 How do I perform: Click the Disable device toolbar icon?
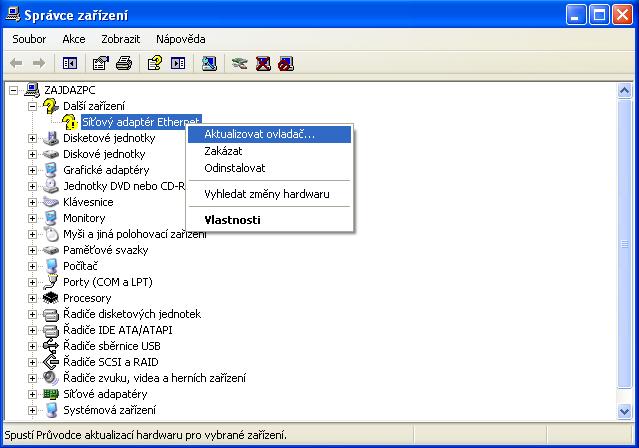(286, 63)
